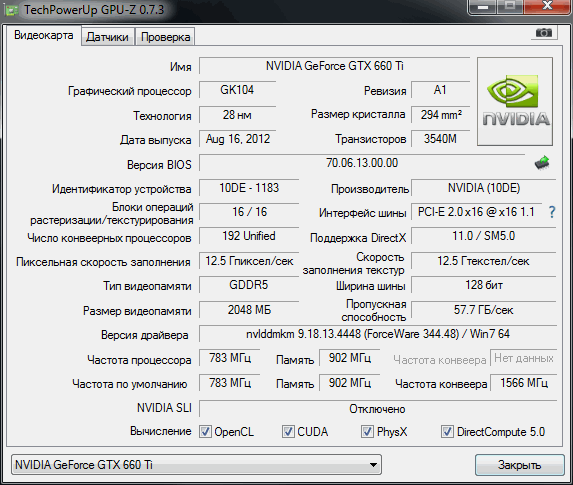
Task: Switch to the Датчики tab
Action: point(107,37)
